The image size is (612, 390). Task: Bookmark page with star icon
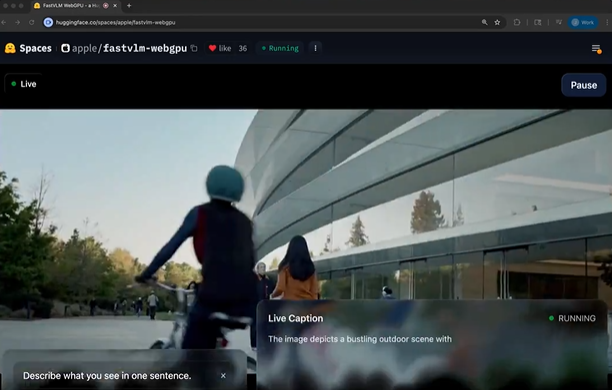click(x=497, y=22)
